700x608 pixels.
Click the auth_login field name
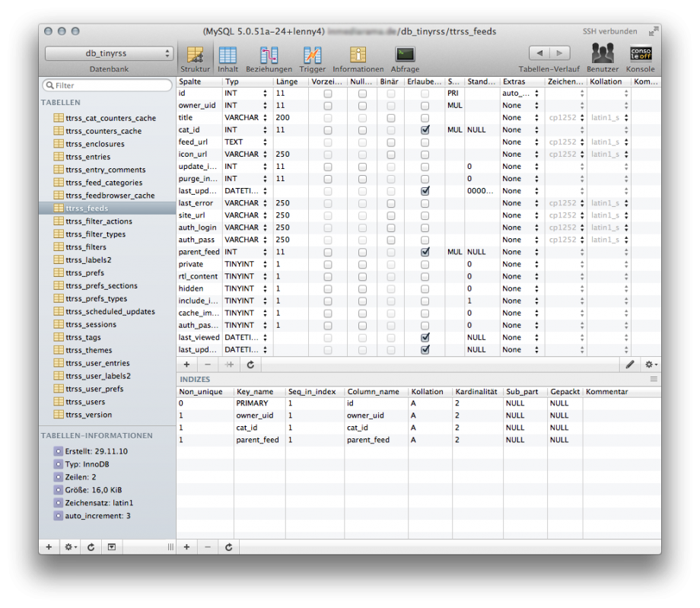click(x=197, y=228)
